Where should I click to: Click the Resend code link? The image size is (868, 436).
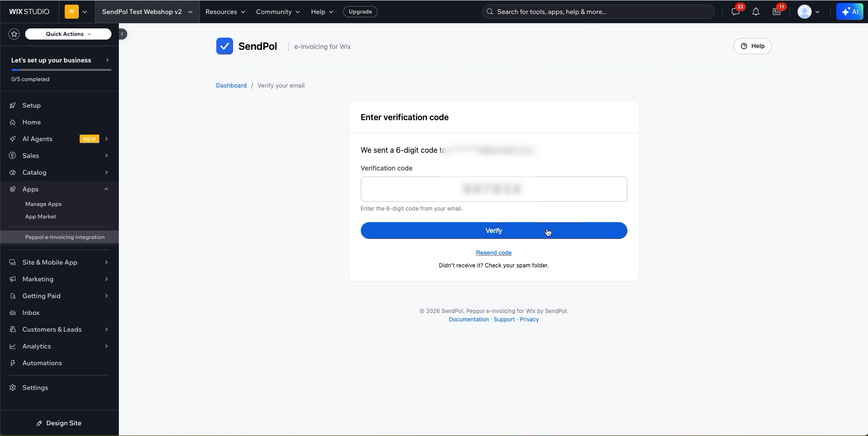tap(494, 253)
